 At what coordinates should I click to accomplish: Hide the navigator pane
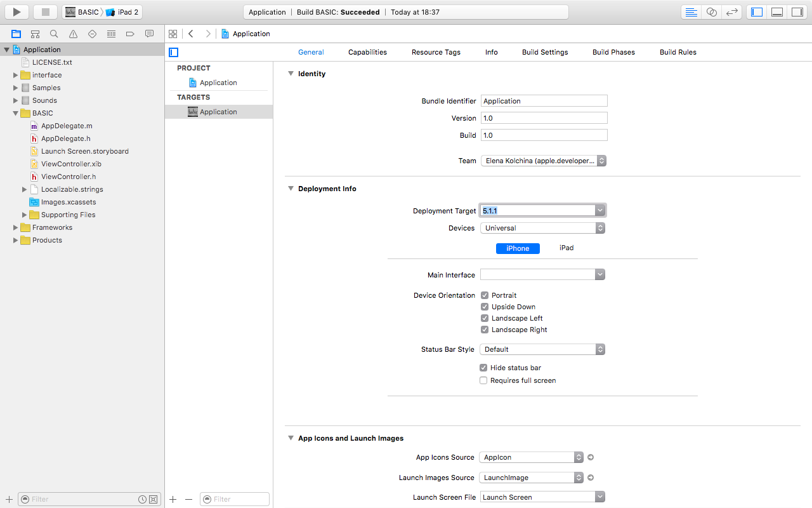coord(756,12)
